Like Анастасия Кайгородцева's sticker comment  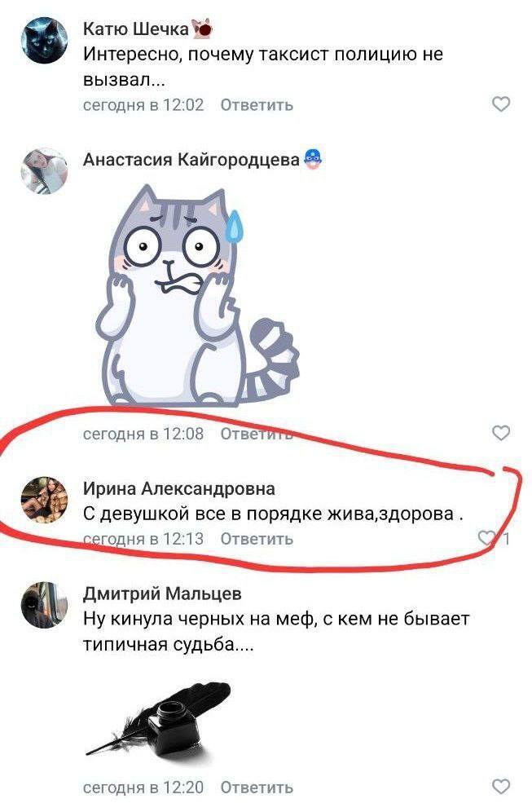(501, 433)
